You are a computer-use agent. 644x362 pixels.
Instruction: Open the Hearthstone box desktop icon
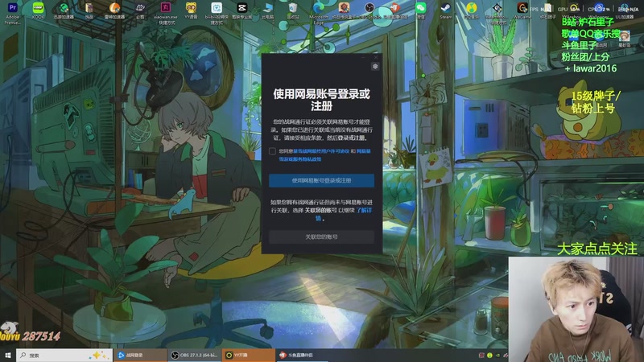[x=344, y=10]
